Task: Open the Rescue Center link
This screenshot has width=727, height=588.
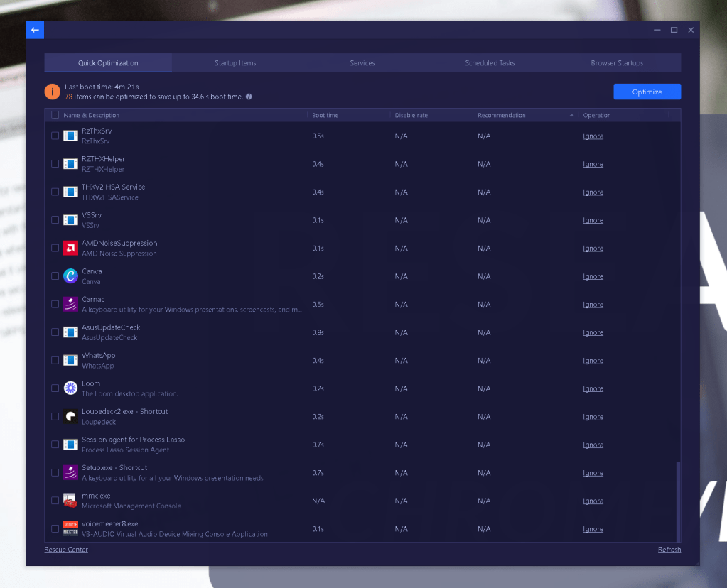Action: 66,550
